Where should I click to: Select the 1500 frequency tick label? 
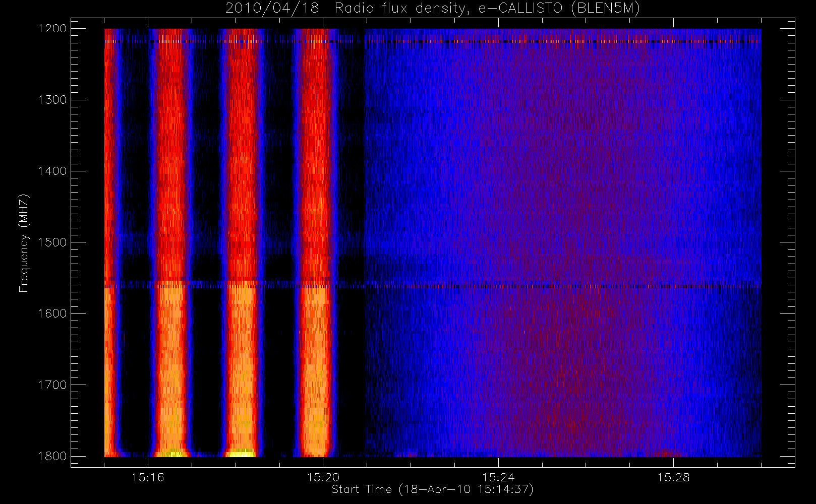[x=52, y=242]
